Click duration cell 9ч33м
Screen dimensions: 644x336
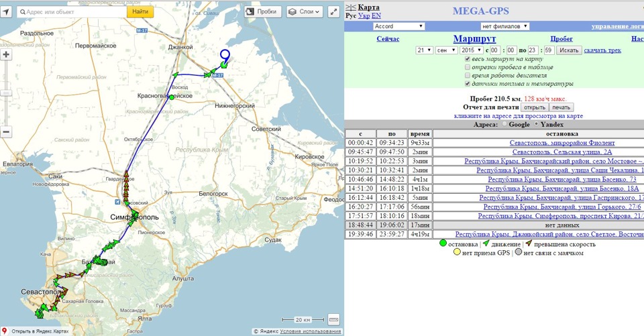pos(420,143)
